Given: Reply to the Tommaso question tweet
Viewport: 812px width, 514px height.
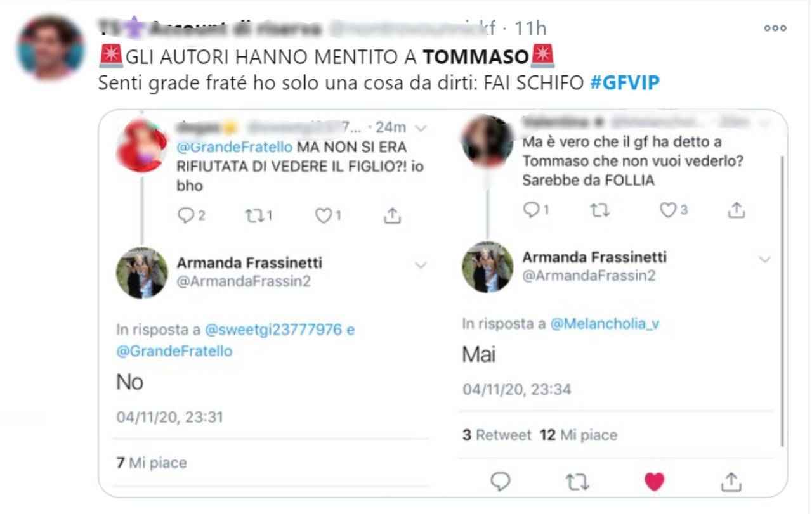Looking at the screenshot, I should pyautogui.click(x=531, y=210).
